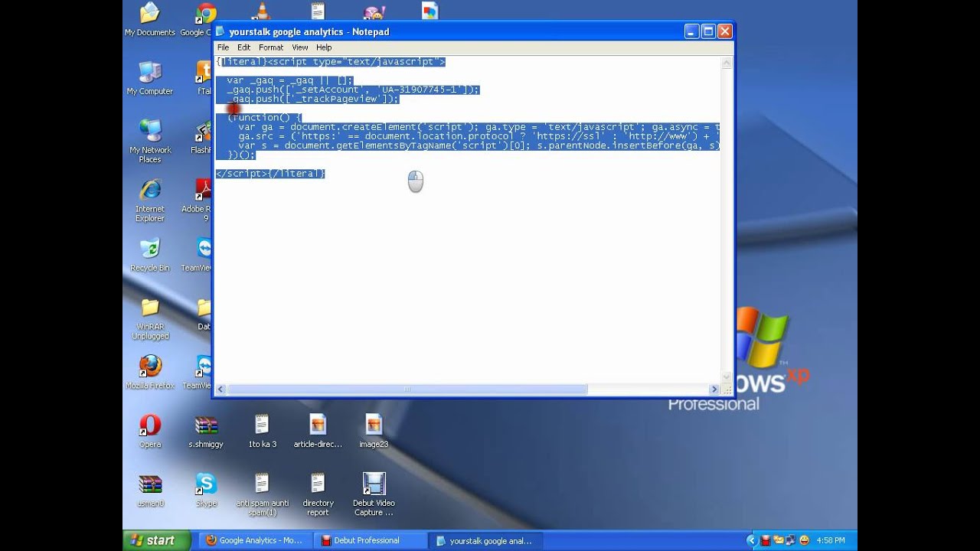980x551 pixels.
Task: Select the 'directory report' text file
Action: click(318, 494)
